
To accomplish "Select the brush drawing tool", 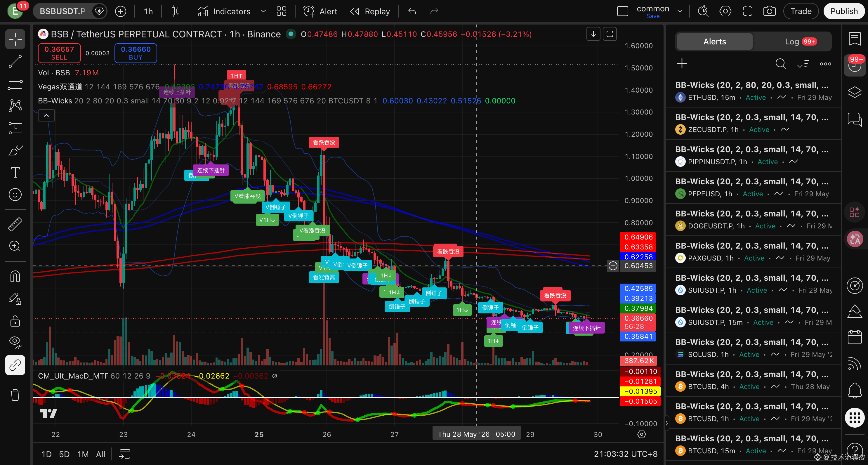I will [15, 150].
